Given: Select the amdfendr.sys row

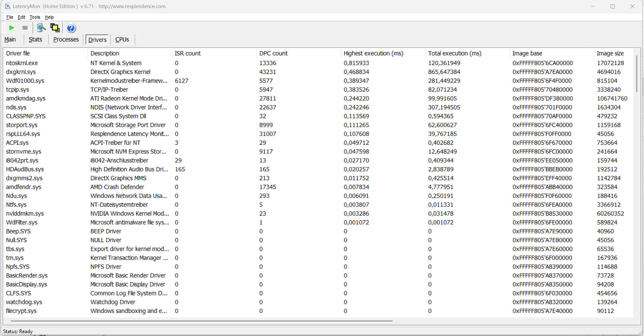Looking at the screenshot, I should click(x=318, y=187).
